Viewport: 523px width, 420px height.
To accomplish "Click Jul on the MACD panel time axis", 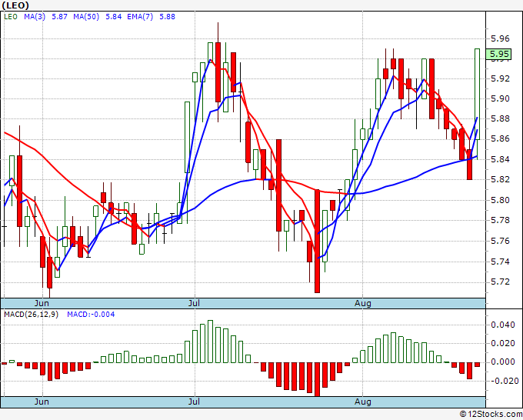I will point(194,402).
